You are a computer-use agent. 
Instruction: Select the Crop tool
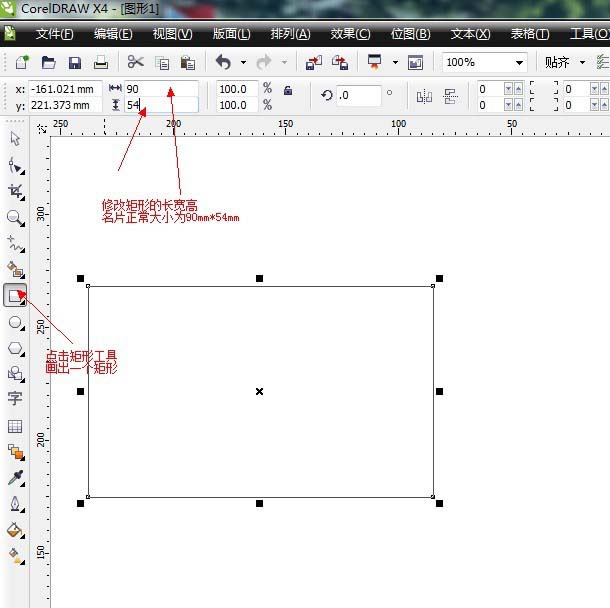coord(16,192)
